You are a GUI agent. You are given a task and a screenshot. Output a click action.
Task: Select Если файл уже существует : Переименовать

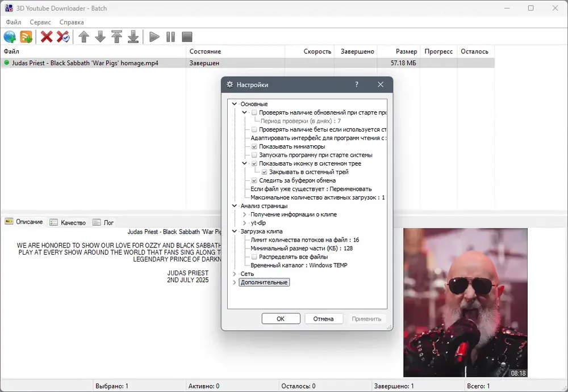[x=311, y=189]
